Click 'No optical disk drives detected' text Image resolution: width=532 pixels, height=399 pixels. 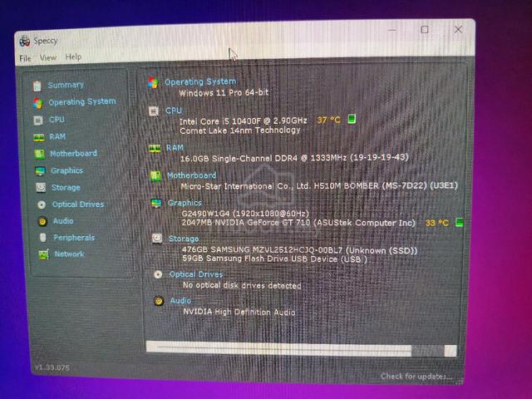(242, 285)
